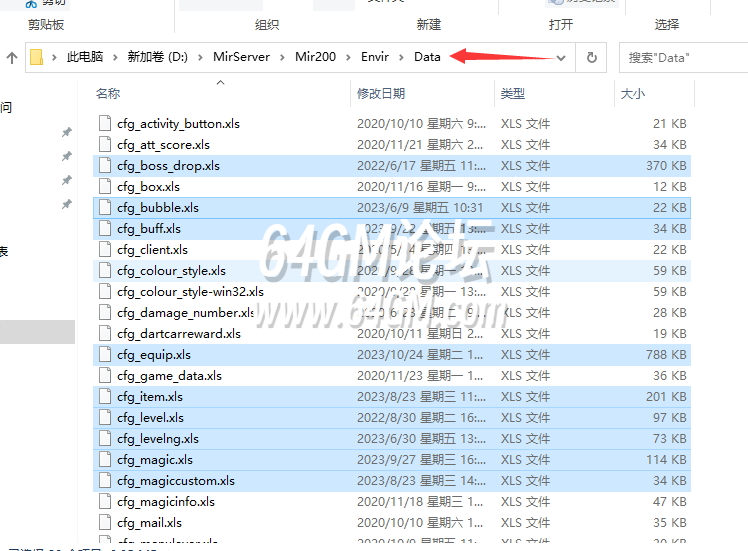Select file icon of cfg_equip.xls
The width and height of the screenshot is (748, 551).
tap(105, 354)
